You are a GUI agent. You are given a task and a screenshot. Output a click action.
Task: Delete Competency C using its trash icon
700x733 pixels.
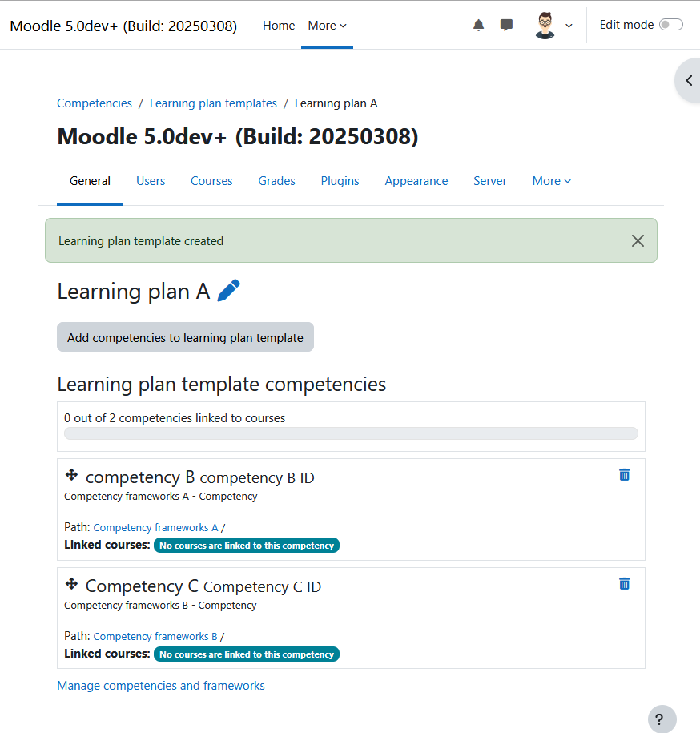pos(624,584)
